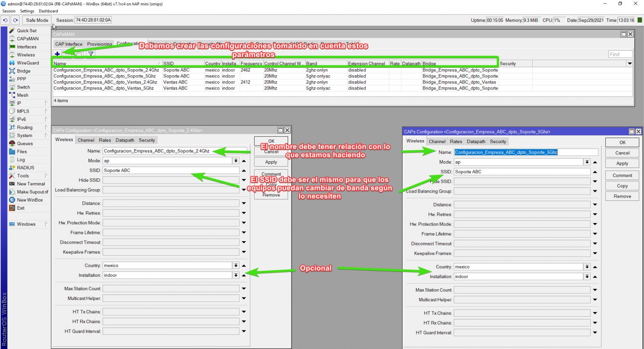The image size is (644, 349).
Task: Click Apply in the Soporte_2.4Ghz window
Action: (271, 162)
